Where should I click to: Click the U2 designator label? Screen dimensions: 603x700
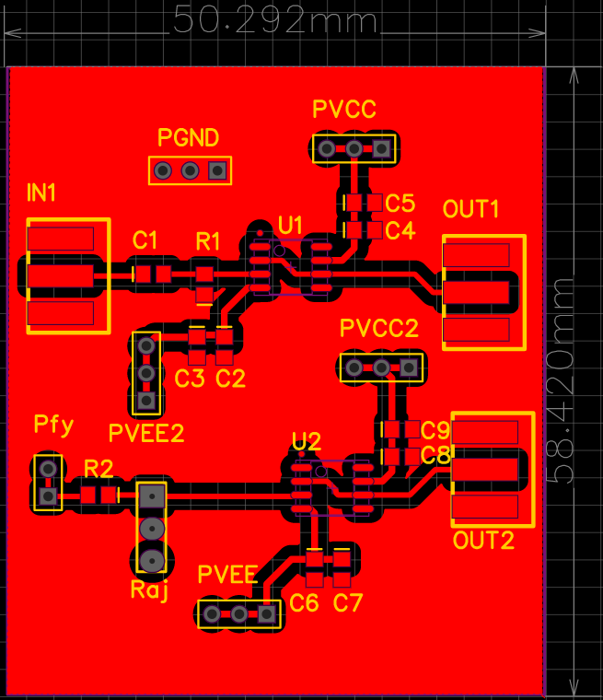click(x=307, y=441)
